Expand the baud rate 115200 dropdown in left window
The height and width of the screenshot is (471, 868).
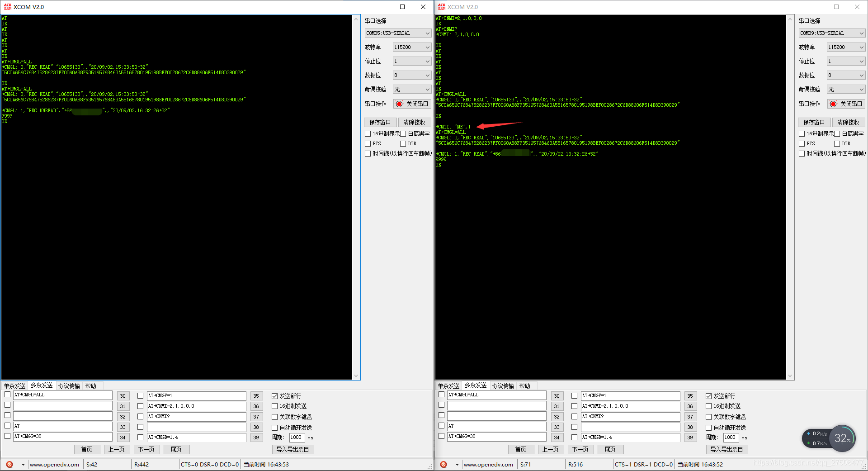tap(412, 47)
